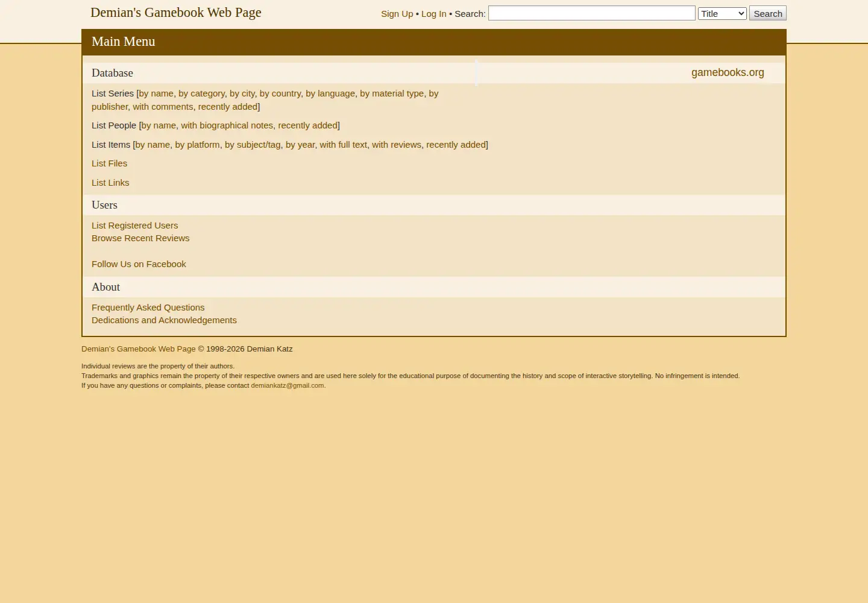Viewport: 868px width, 603px height.
Task: Open List Registered Users
Action: tap(135, 226)
